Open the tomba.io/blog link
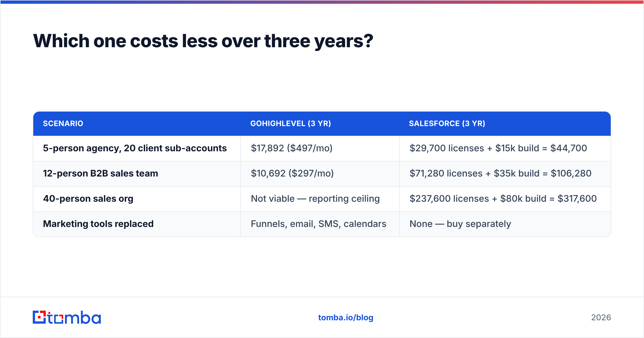The width and height of the screenshot is (644, 338). coord(346,318)
